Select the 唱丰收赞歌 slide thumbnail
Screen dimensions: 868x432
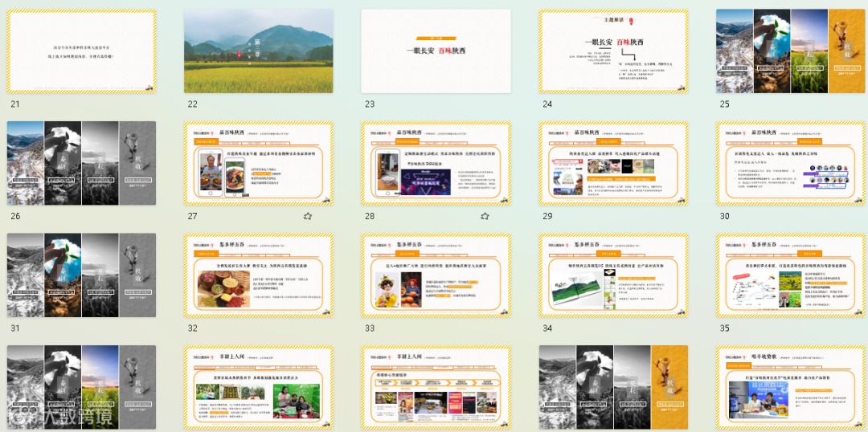tap(791, 387)
